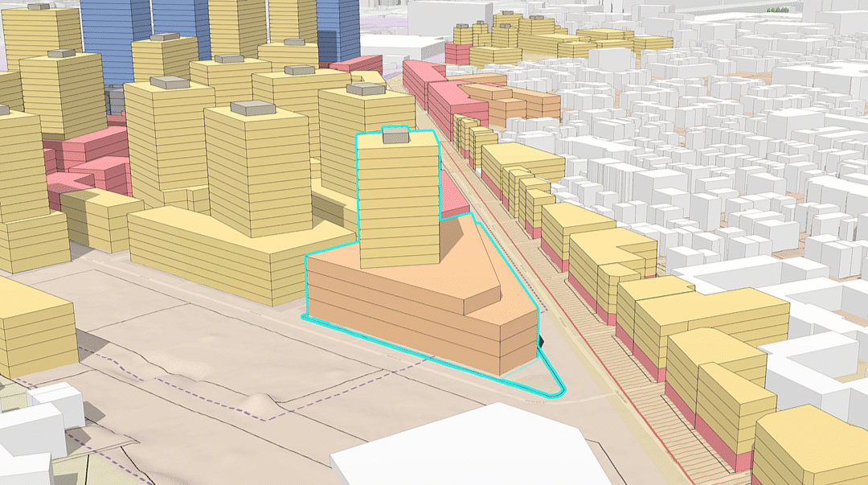
Task: Click the small black marker on the podium corner
Action: click(x=542, y=343)
